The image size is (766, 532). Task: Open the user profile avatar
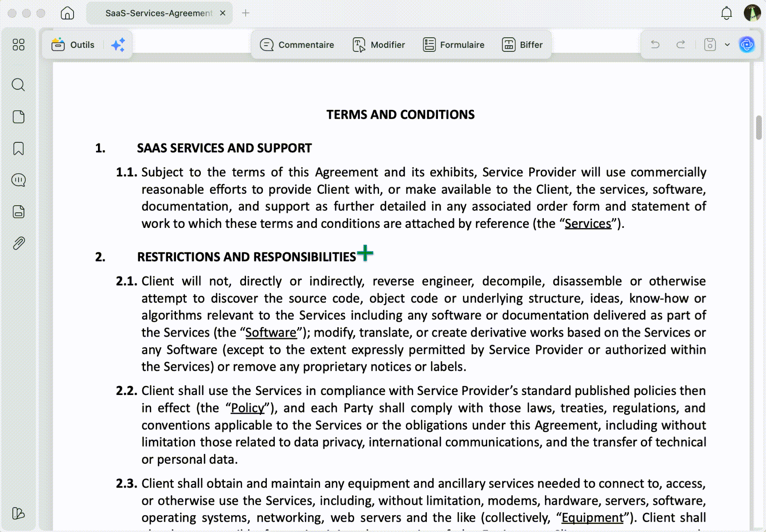tap(752, 13)
